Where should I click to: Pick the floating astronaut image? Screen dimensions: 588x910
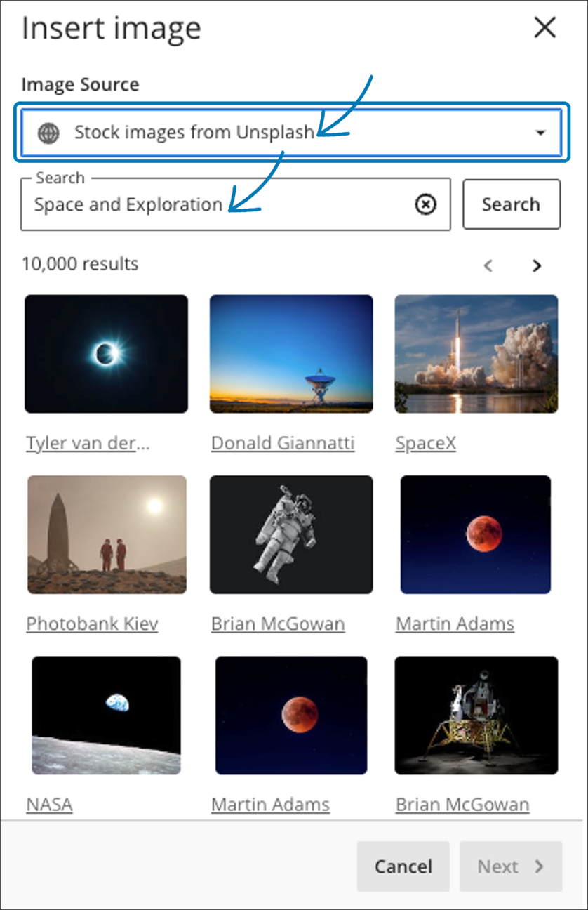click(291, 534)
